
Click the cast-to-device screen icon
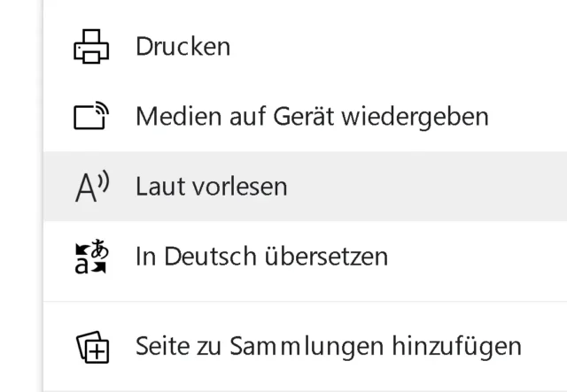(90, 116)
